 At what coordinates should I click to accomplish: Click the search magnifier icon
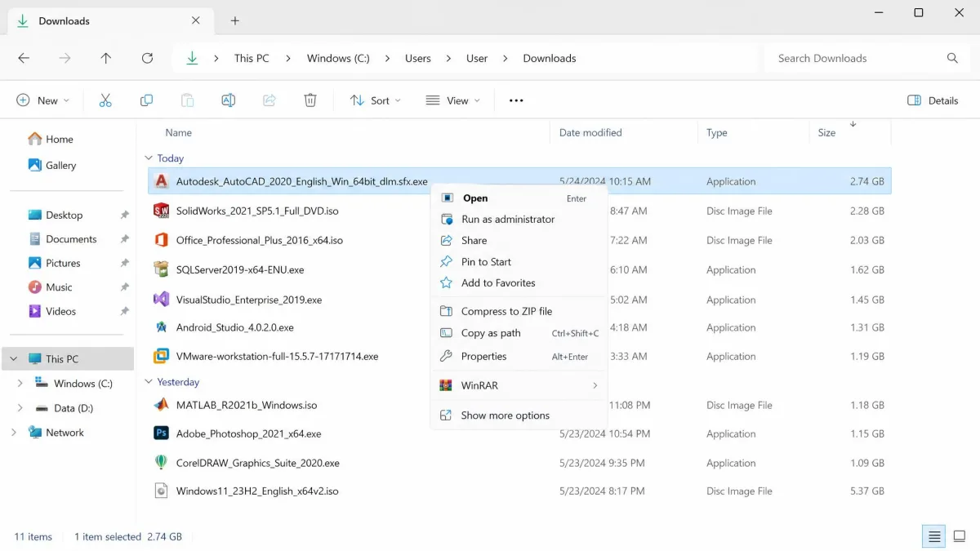pyautogui.click(x=952, y=58)
